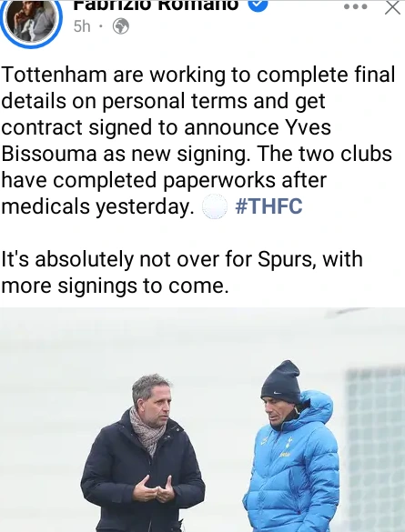Click the 'more signings to come' line
Viewport: 405px width, 532px height.
pos(115,286)
